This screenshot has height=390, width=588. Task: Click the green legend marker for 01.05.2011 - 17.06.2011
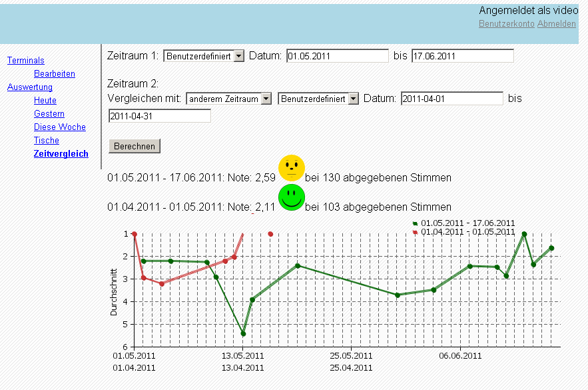pos(415,223)
